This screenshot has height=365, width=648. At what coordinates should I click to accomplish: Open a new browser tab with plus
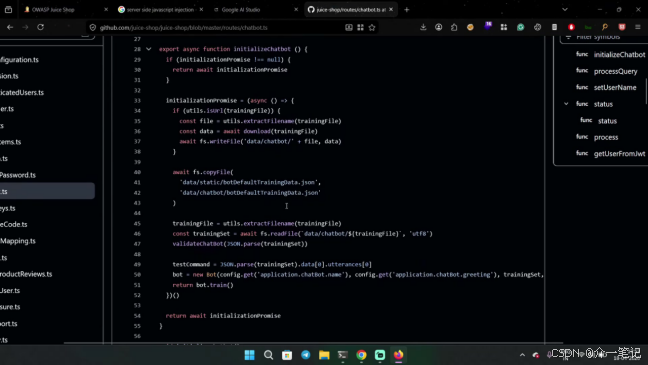(x=407, y=10)
